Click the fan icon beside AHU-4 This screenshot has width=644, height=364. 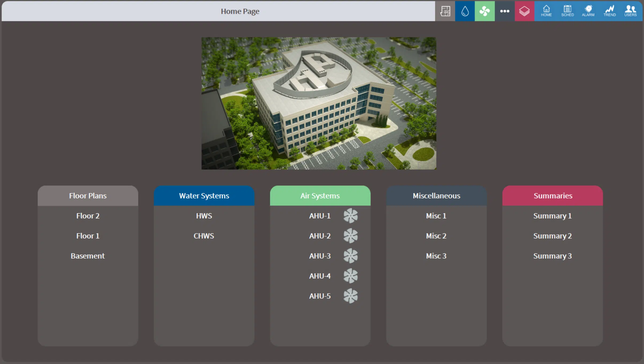coord(351,276)
